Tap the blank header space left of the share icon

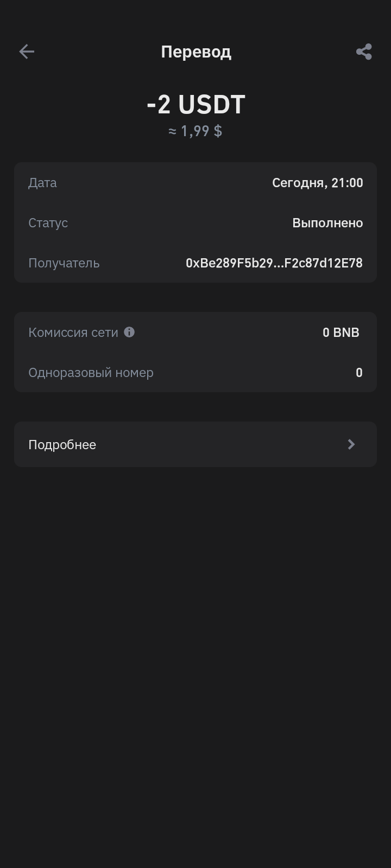pos(304,52)
